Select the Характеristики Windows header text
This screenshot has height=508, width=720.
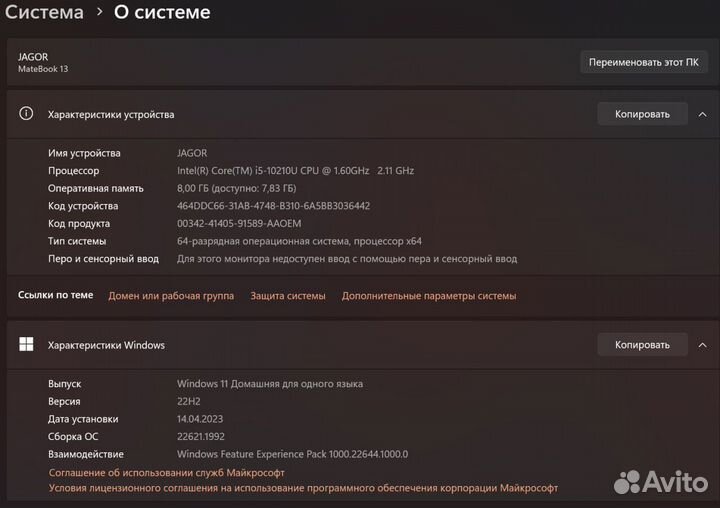[x=106, y=345]
